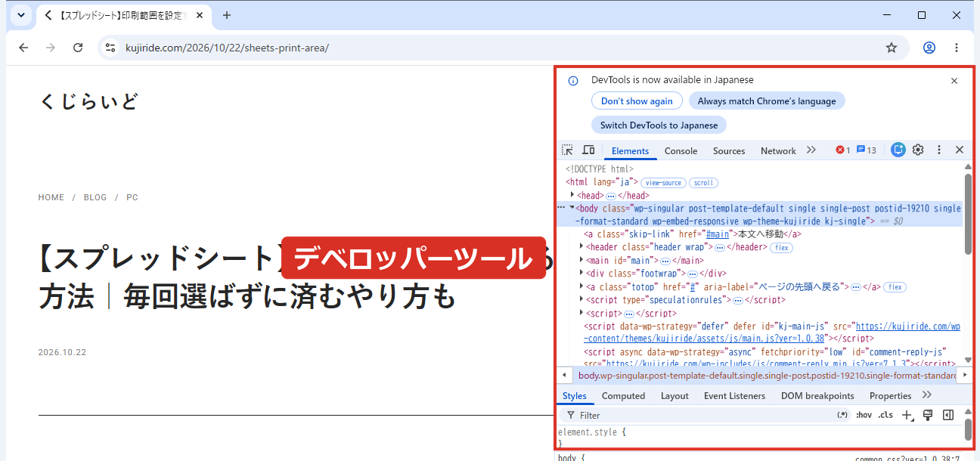This screenshot has width=980, height=461.
Task: Click the flex badge on totop link
Action: (895, 287)
